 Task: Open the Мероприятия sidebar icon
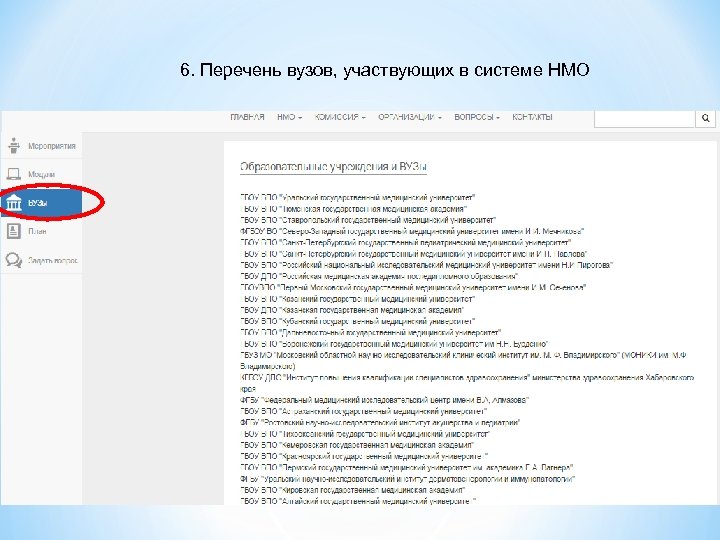pos(14,146)
